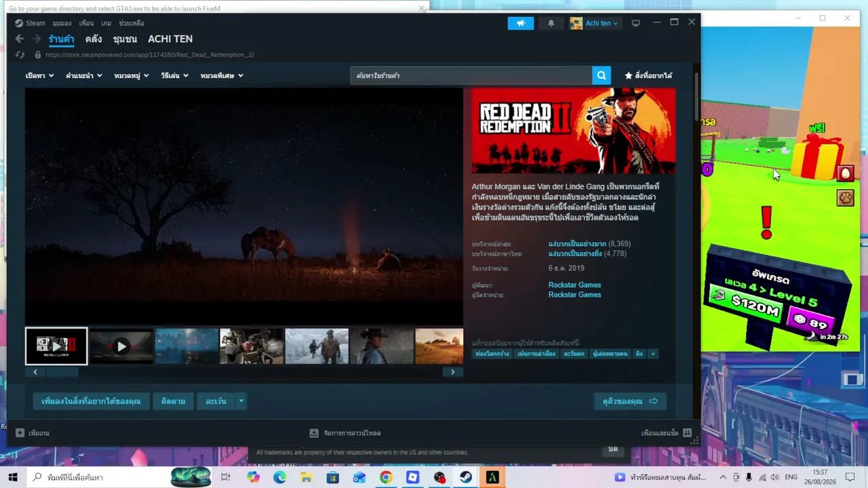
Task: Select the ตะวันตก tag
Action: click(574, 354)
